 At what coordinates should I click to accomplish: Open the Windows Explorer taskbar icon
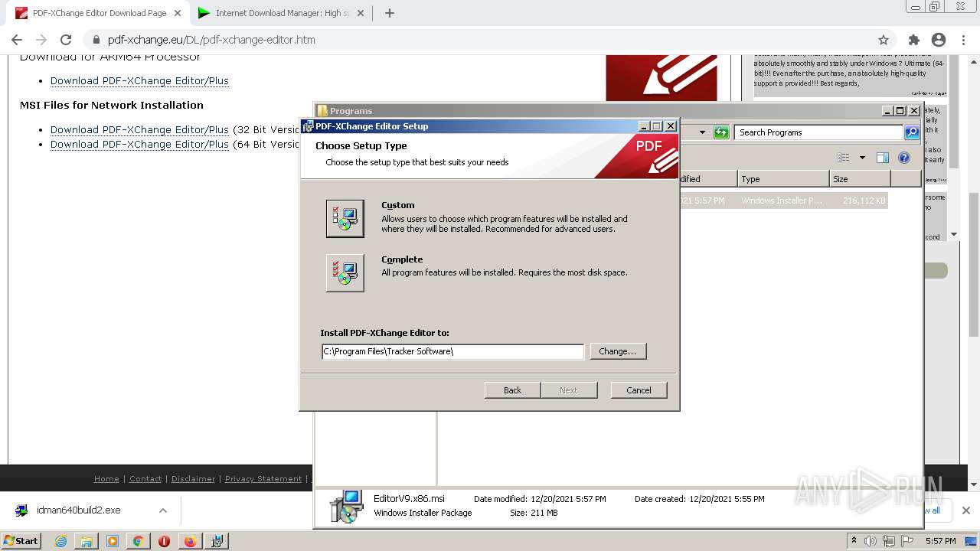pos(87,541)
